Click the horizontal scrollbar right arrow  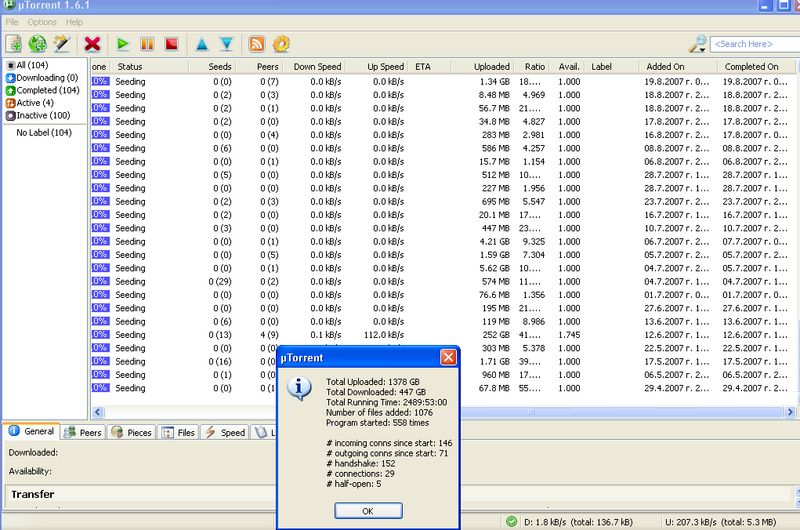[790, 412]
